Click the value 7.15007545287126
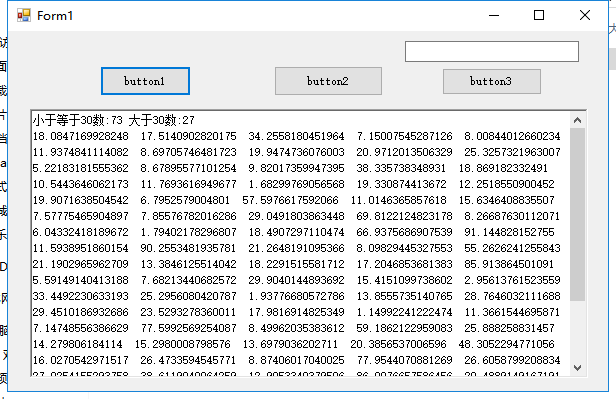Screen dimensions: 616x399 pyautogui.click(x=405, y=136)
